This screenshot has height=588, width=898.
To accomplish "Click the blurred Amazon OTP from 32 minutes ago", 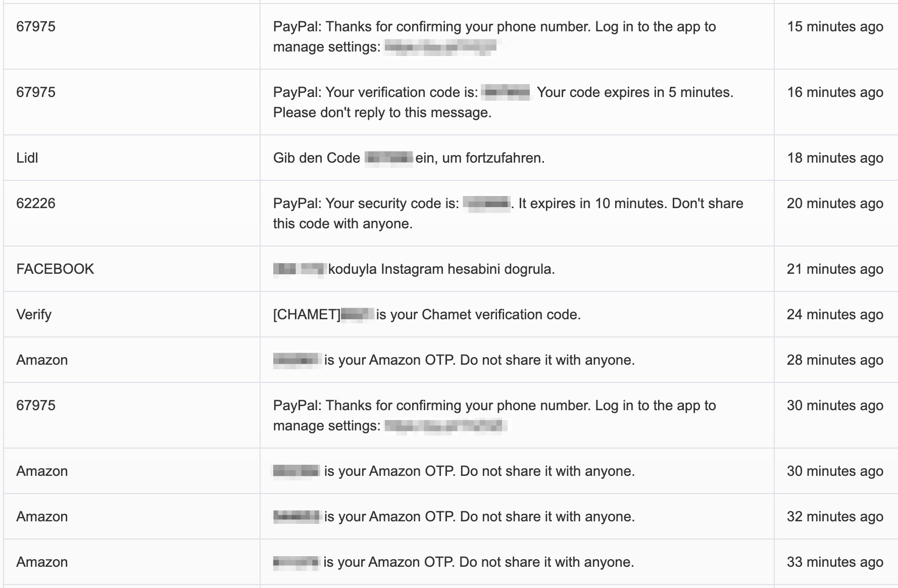I will [297, 517].
